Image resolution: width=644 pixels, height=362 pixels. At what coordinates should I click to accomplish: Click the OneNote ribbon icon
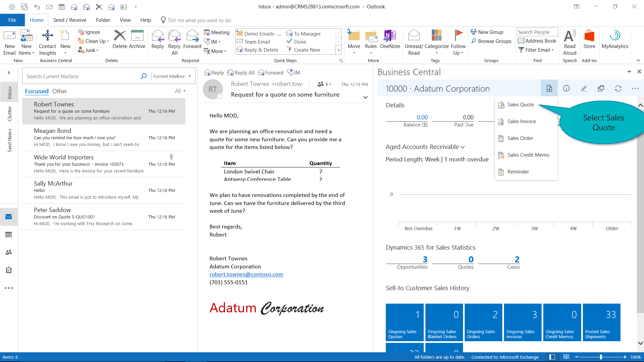coord(390,40)
